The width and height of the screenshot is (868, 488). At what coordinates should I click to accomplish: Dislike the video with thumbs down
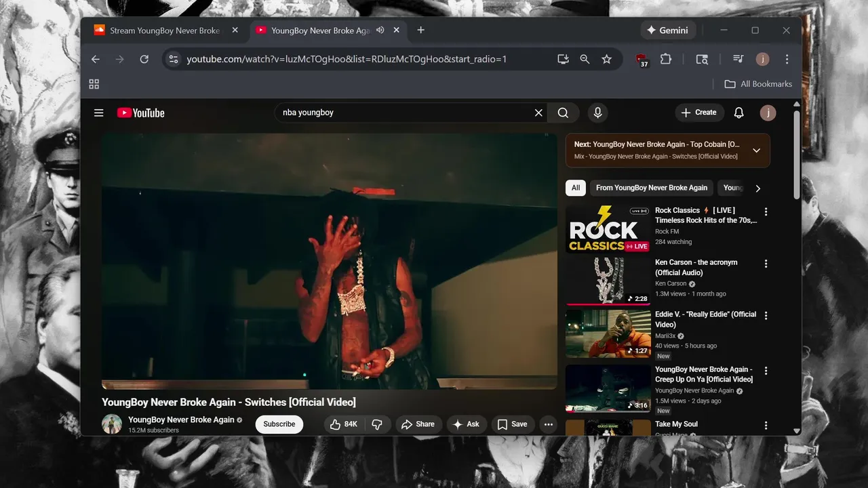coord(377,424)
